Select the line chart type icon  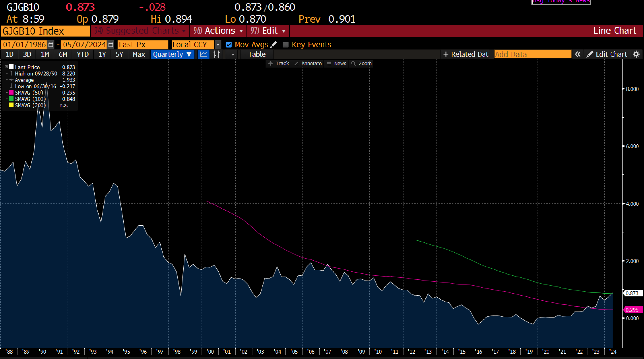click(204, 54)
